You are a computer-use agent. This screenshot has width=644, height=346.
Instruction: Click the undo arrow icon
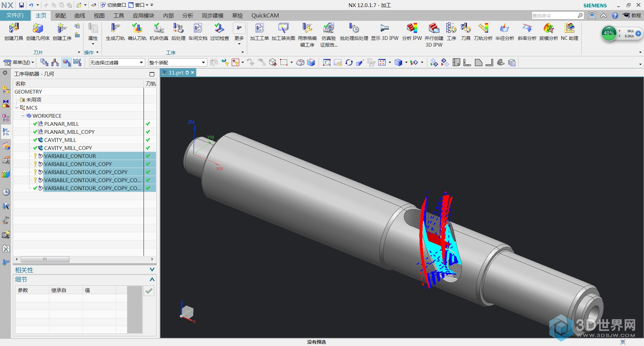(31, 5)
